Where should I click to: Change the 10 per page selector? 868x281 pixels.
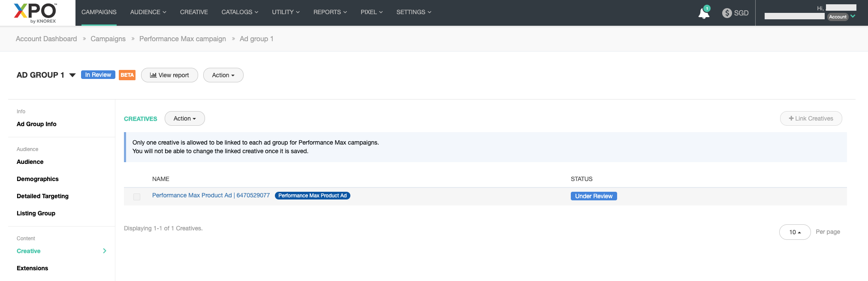[x=795, y=232]
